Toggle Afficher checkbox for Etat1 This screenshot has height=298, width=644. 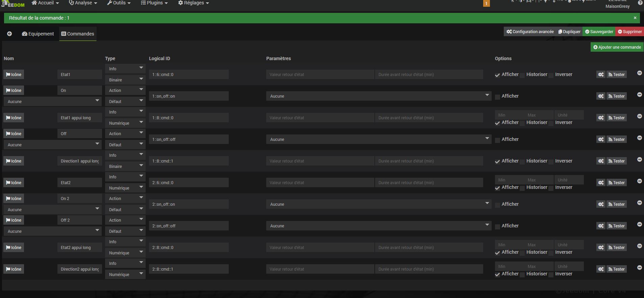[497, 75]
